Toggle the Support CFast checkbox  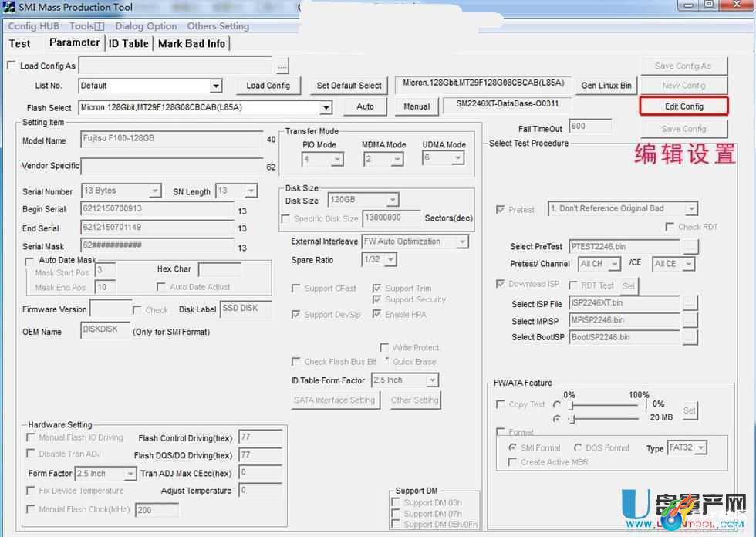pos(295,289)
